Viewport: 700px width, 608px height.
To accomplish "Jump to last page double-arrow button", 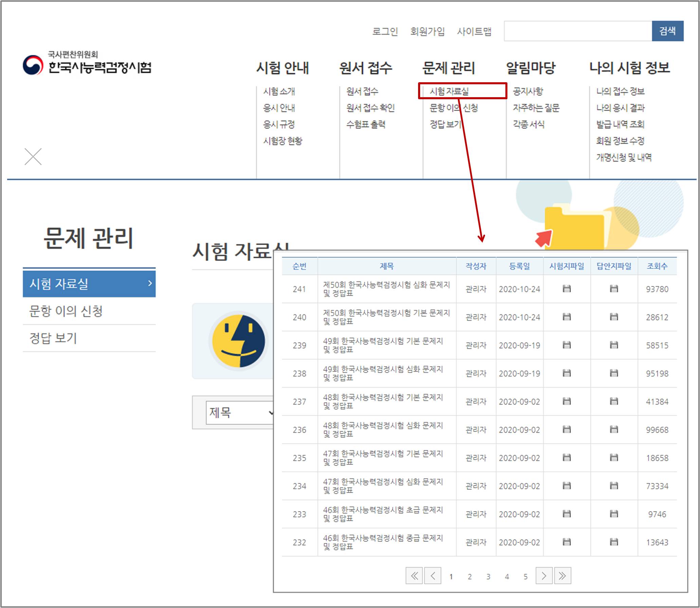I will 562,576.
